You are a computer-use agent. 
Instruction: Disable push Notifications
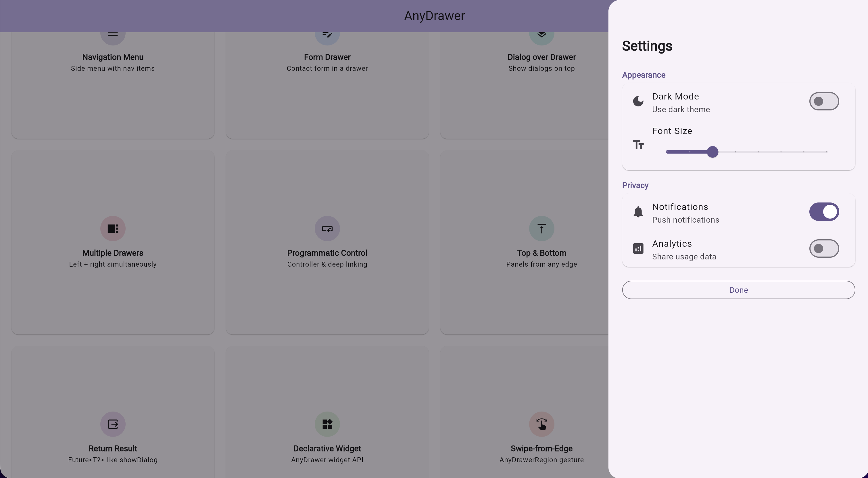pyautogui.click(x=824, y=212)
